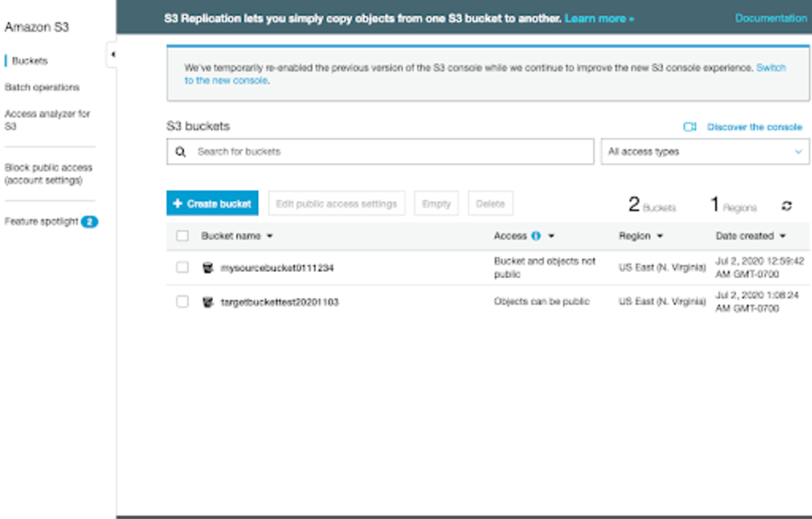Viewport: 812px width, 519px height.
Task: Click 'Objects can be public' text
Action: 541,301
